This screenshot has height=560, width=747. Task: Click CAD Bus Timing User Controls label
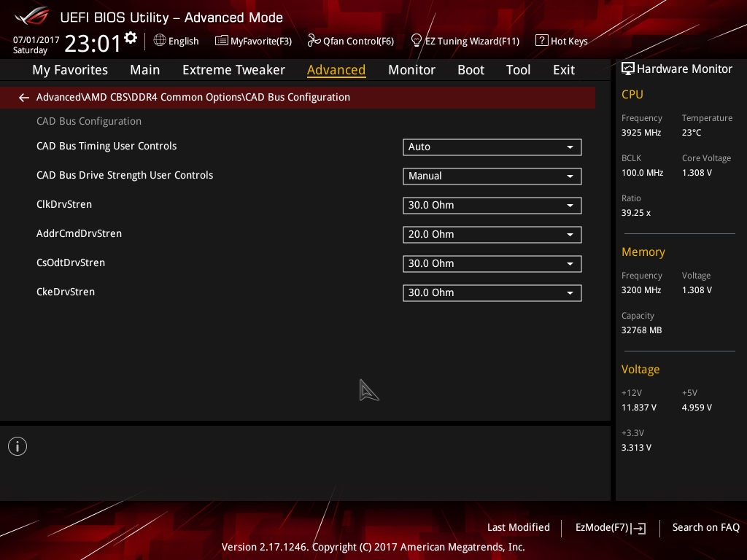[107, 146]
